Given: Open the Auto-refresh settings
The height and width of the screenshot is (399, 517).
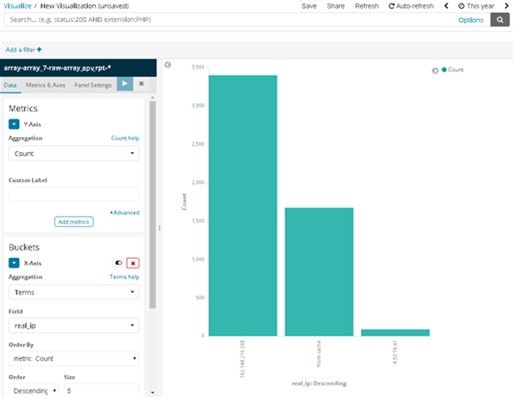Looking at the screenshot, I should point(411,6).
